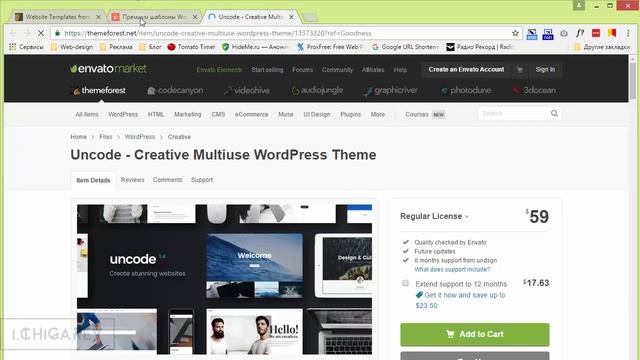This screenshot has width=640, height=360.
Task: Click the camera extension icon
Action: click(564, 33)
